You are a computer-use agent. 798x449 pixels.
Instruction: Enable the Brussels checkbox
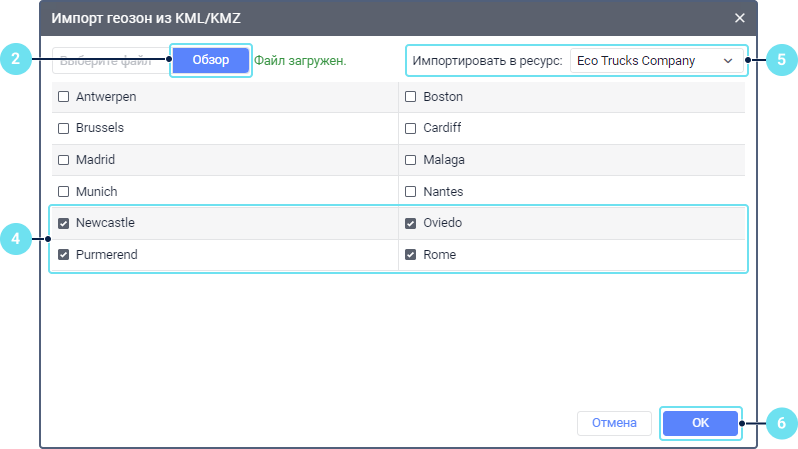coord(64,129)
